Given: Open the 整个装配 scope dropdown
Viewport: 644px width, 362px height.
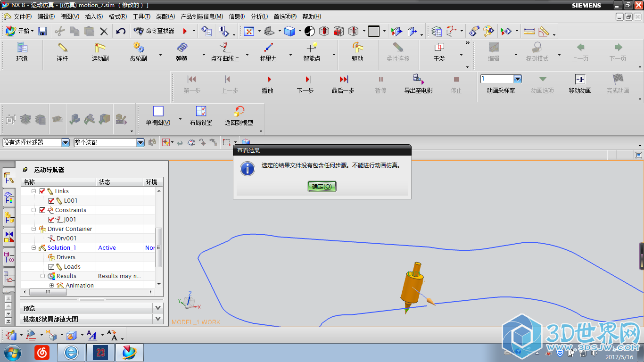Looking at the screenshot, I should click(140, 142).
